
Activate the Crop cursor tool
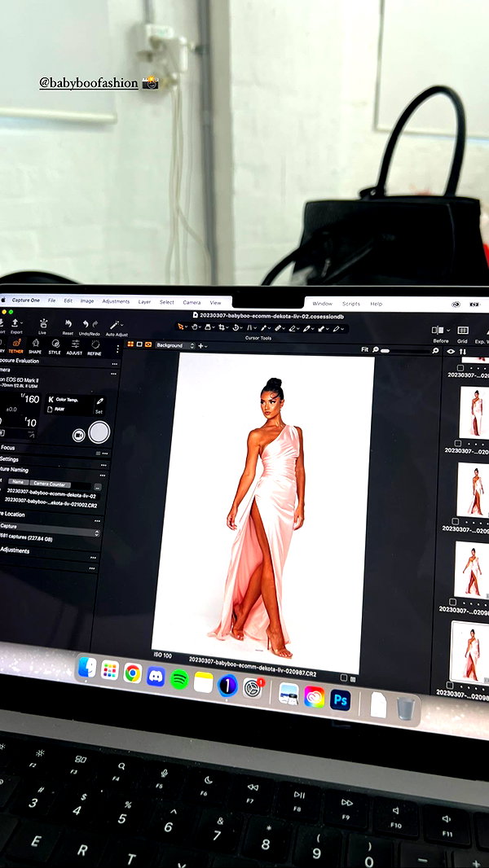coord(221,327)
